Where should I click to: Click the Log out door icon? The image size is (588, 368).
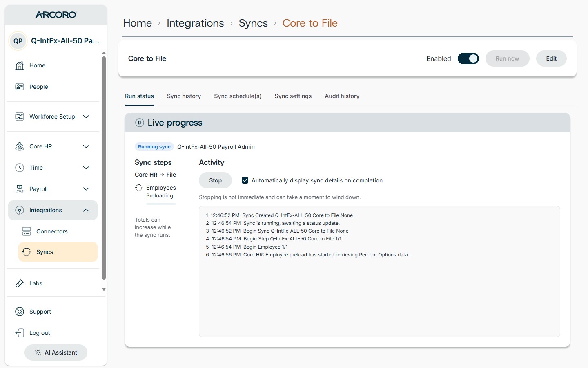[20, 333]
